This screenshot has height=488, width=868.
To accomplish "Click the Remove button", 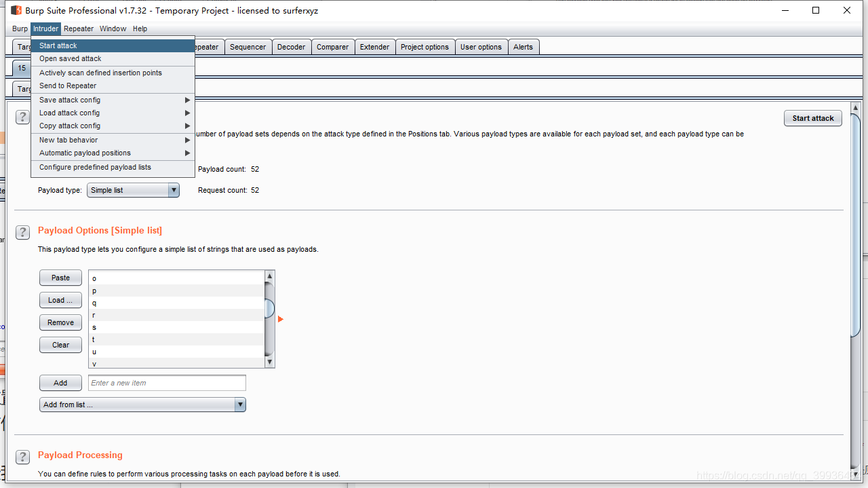I will coord(60,322).
